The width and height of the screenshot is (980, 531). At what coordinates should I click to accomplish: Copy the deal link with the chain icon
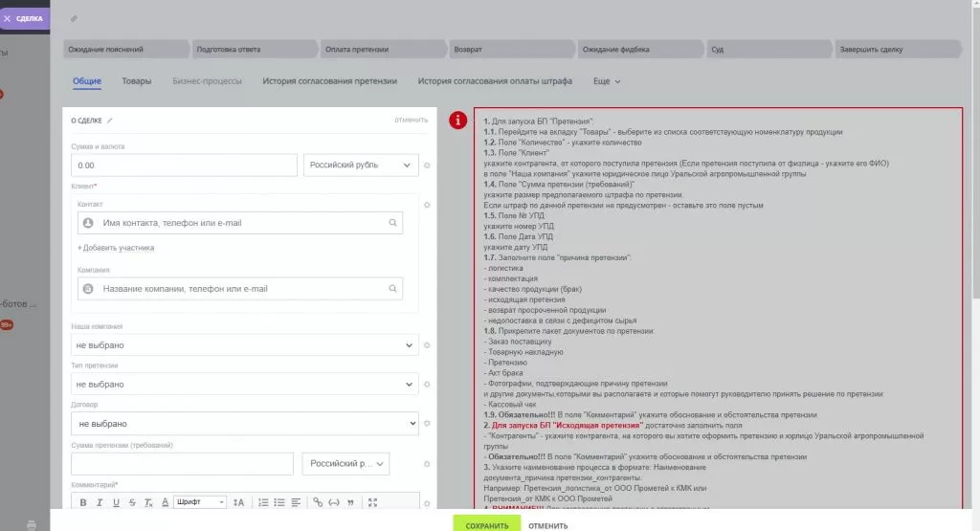[75, 18]
